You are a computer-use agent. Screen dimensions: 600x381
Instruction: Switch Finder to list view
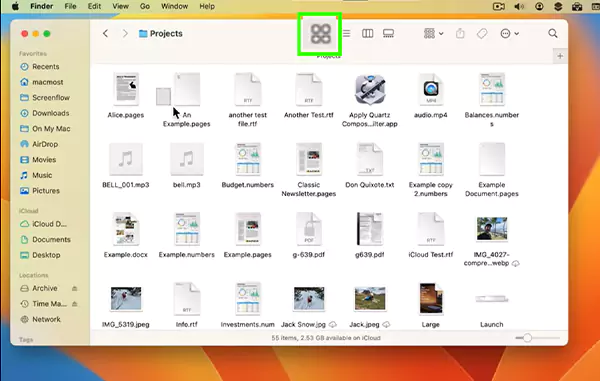pos(346,34)
